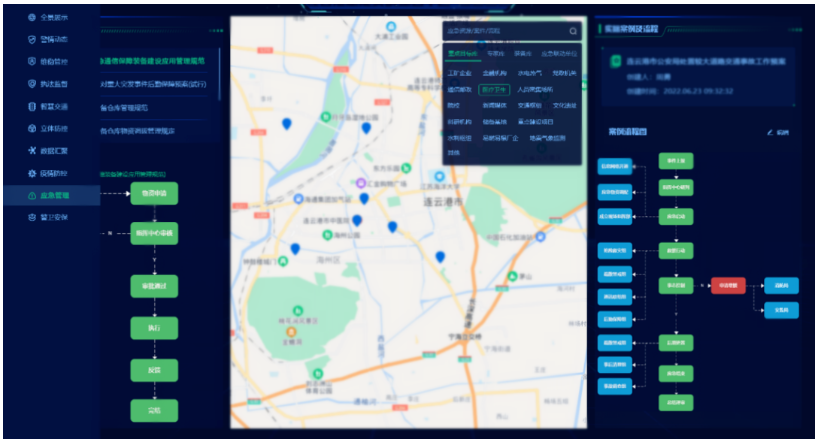This screenshot has height=441, width=819.
Task: Click the 数据汇聚 sidebar icon
Action: 31,150
